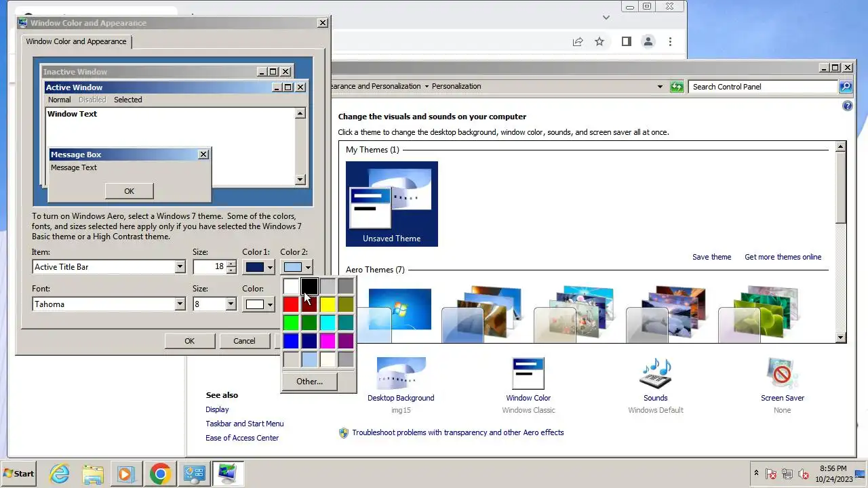Image resolution: width=868 pixels, height=488 pixels.
Task: Select the Control Panel taskbar button
Action: (194, 474)
